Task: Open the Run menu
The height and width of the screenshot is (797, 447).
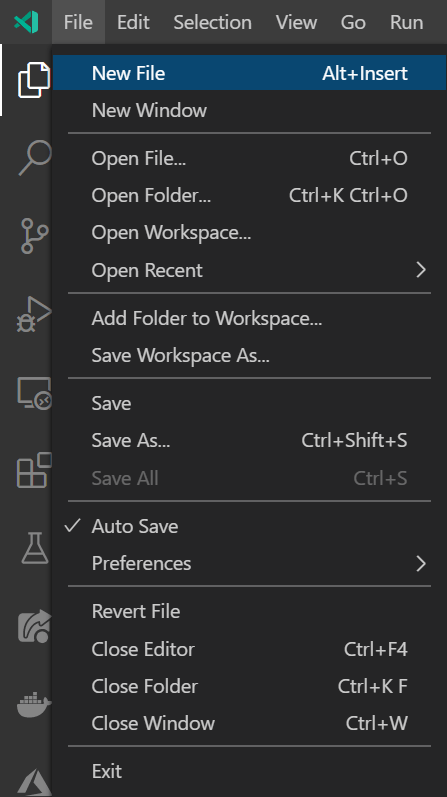Action: 406,22
